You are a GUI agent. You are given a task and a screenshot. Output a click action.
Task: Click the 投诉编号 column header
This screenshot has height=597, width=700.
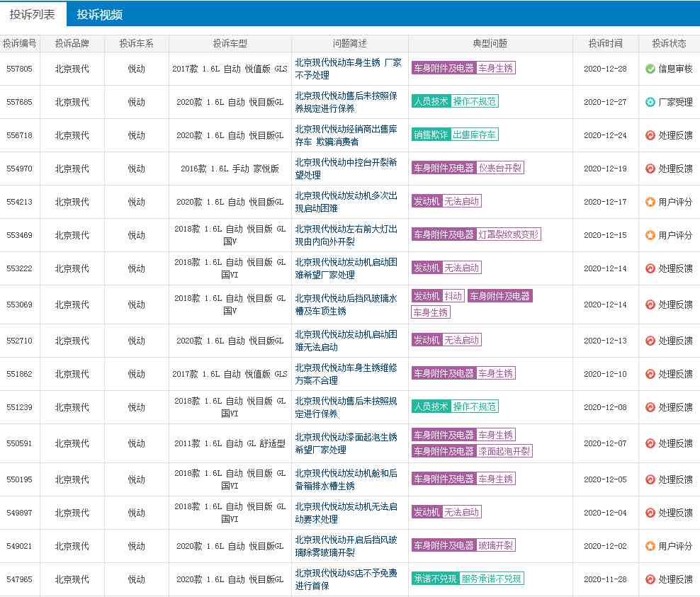point(20,44)
